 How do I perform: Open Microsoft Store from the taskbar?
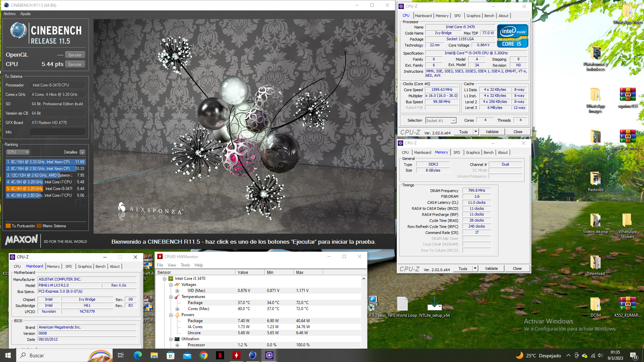coord(170,355)
